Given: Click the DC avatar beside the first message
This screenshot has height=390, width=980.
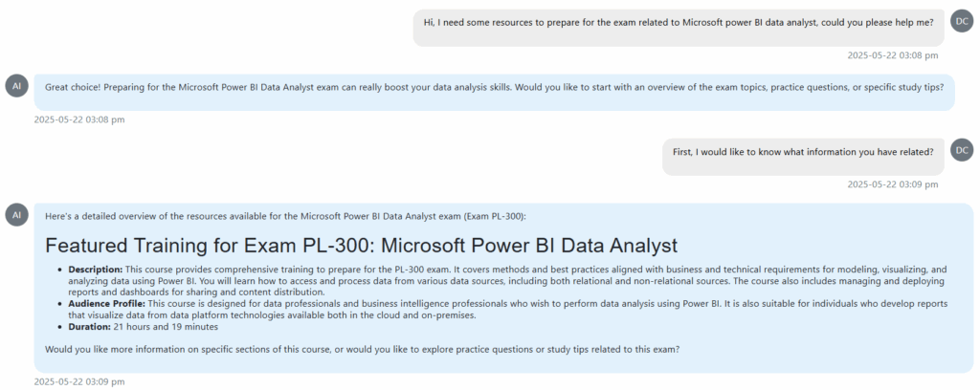Looking at the screenshot, I should coord(963,20).
